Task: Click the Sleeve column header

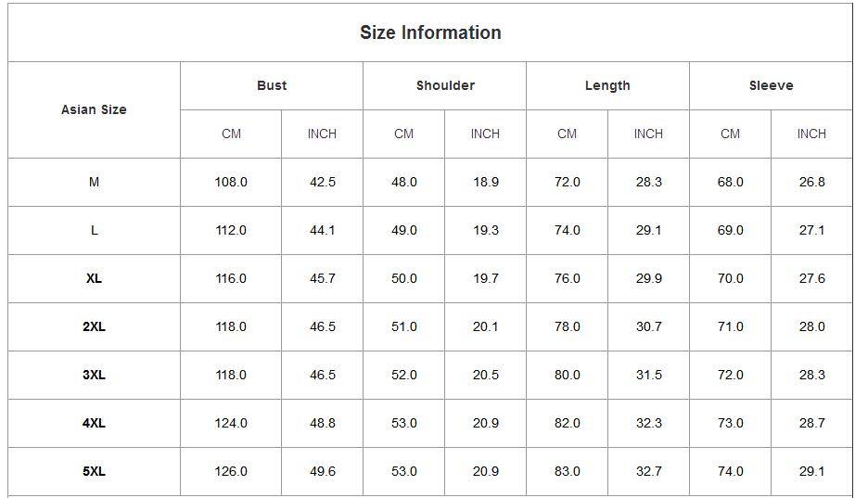Action: 771,85
